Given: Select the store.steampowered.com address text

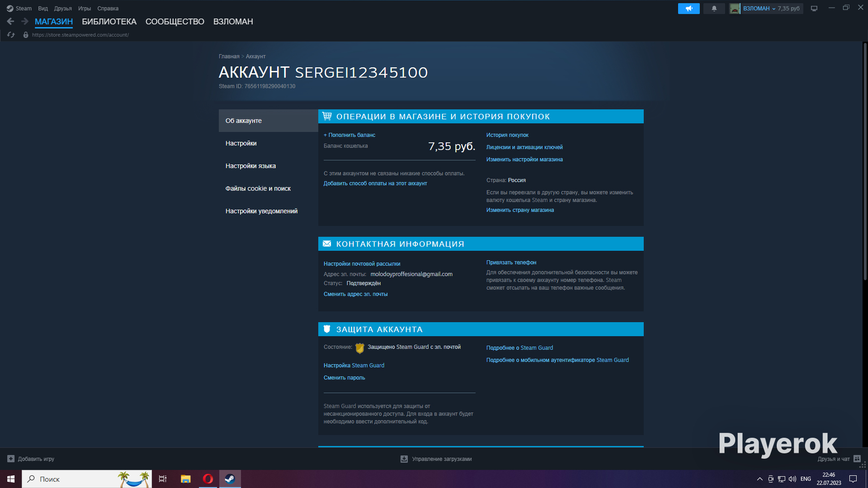Looking at the screenshot, I should point(81,35).
